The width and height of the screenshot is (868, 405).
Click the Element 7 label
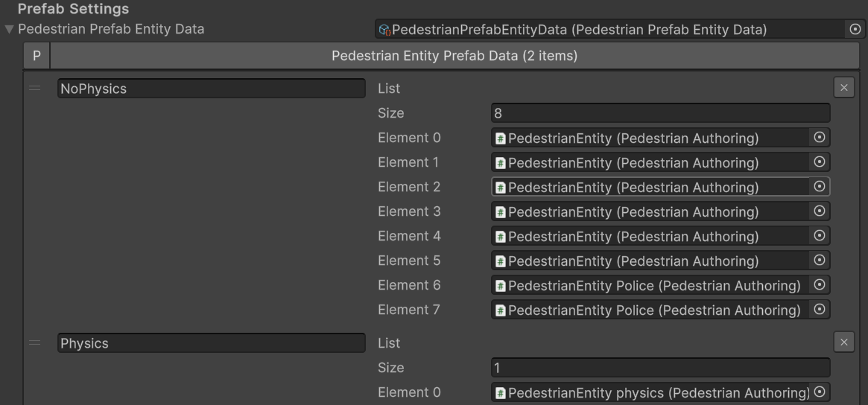[x=408, y=309]
